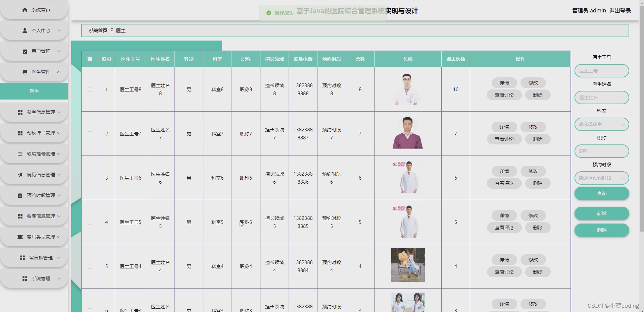
Task: Click the avatar photo of 医生工号4
Action: point(408,265)
